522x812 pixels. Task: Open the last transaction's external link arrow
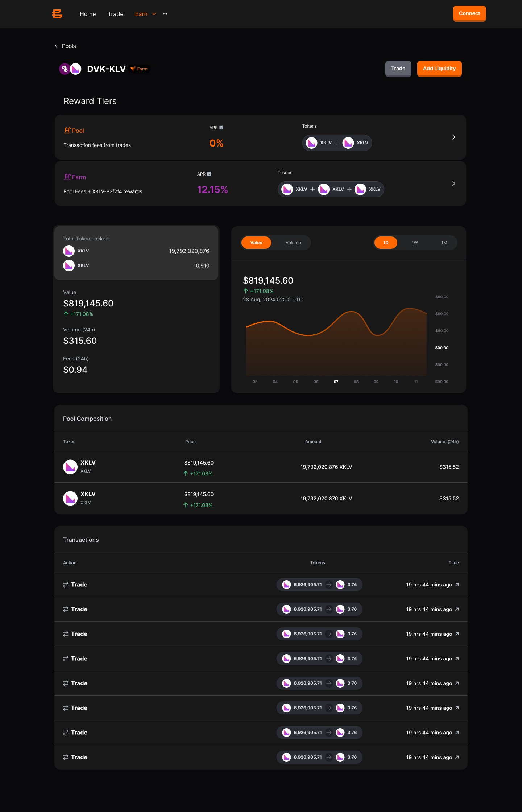coord(457,757)
